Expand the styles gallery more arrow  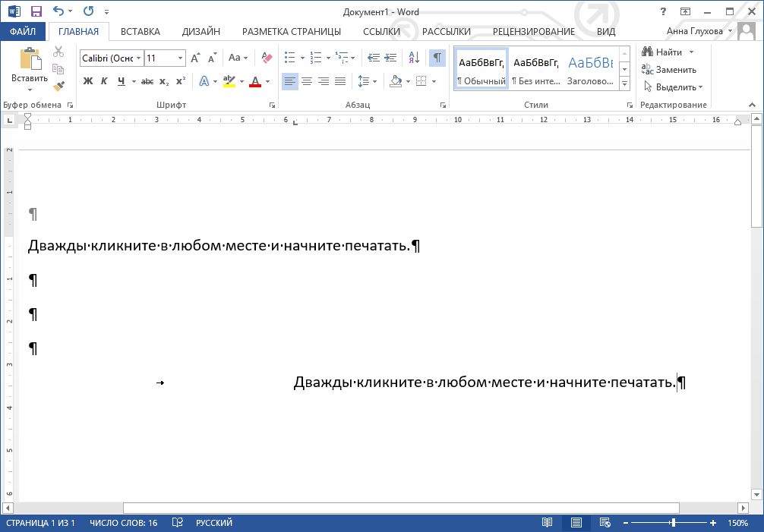625,83
